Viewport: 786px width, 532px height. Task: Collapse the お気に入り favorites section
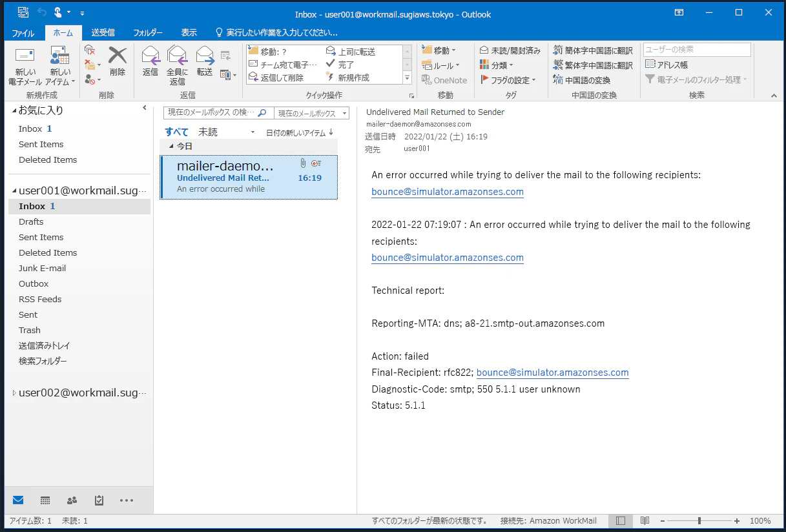point(15,110)
